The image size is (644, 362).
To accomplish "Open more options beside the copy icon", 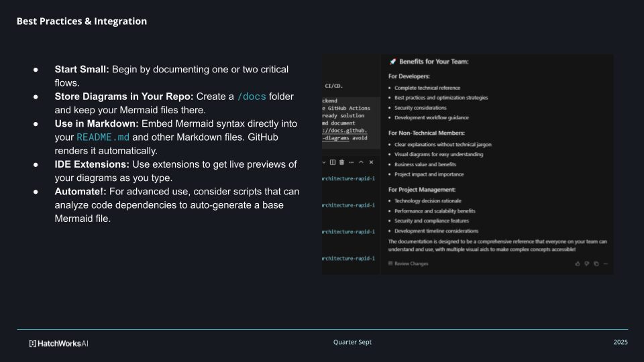I will (x=606, y=263).
